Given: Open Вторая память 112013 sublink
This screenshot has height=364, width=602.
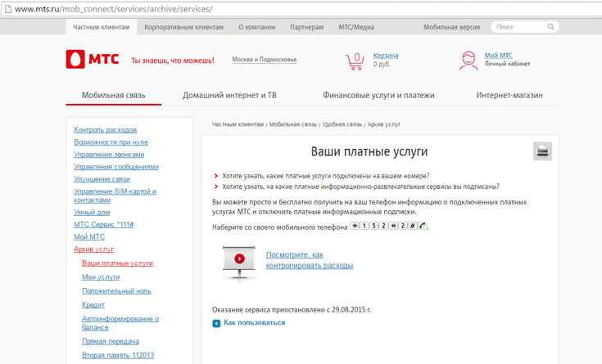Looking at the screenshot, I should (118, 355).
